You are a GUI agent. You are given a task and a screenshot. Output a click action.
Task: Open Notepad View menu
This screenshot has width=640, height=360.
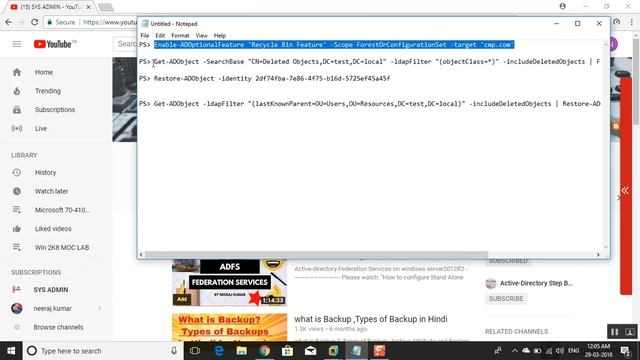pos(202,36)
